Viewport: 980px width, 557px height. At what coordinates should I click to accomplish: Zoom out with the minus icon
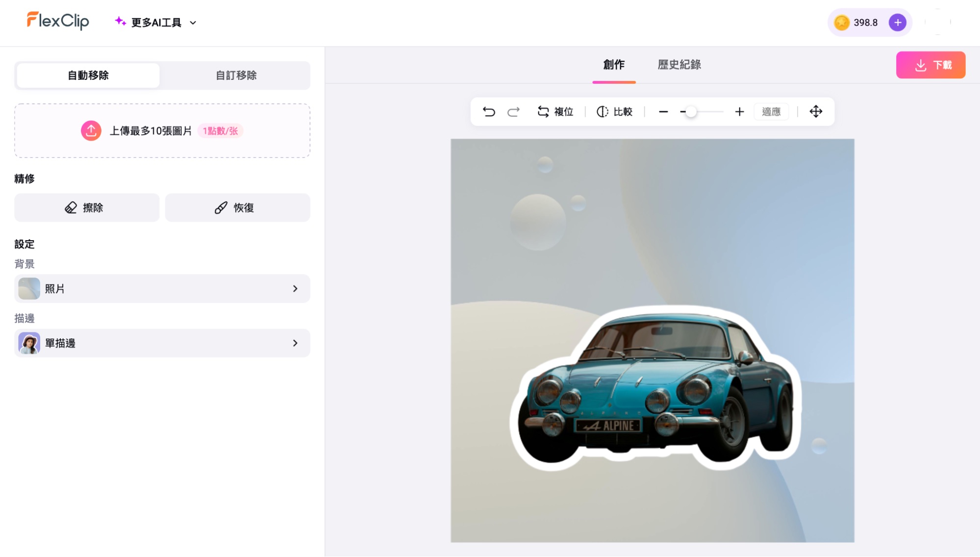663,112
